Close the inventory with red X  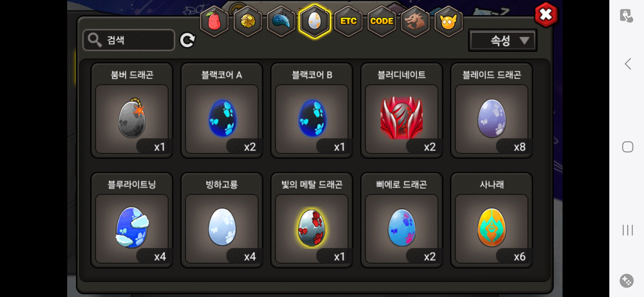pos(546,15)
